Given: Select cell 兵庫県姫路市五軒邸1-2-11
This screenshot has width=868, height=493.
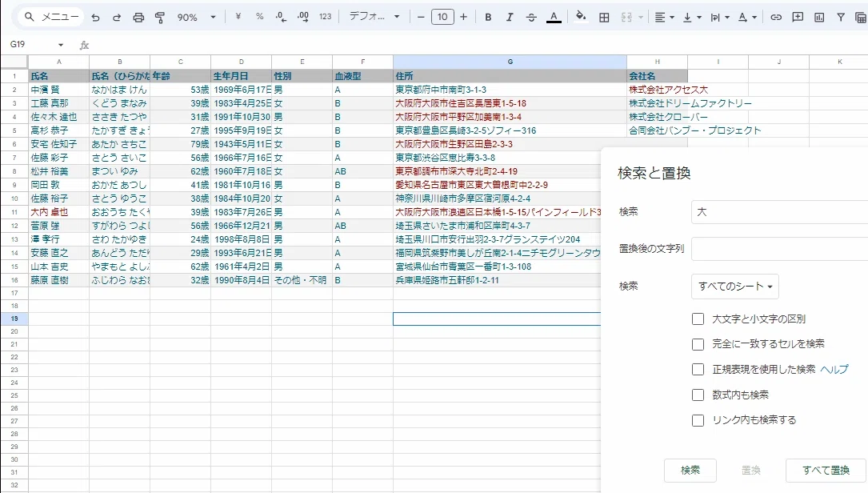Looking at the screenshot, I should (497, 280).
